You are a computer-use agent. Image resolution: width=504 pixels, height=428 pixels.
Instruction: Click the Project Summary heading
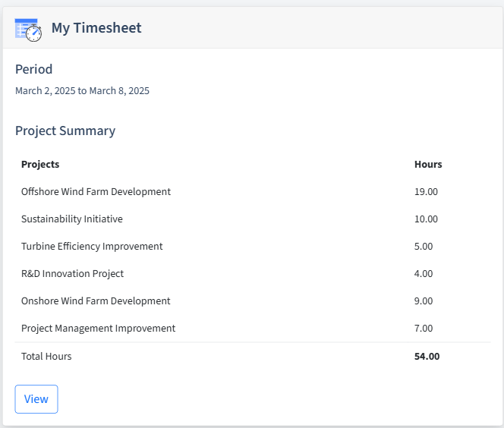[65, 131]
